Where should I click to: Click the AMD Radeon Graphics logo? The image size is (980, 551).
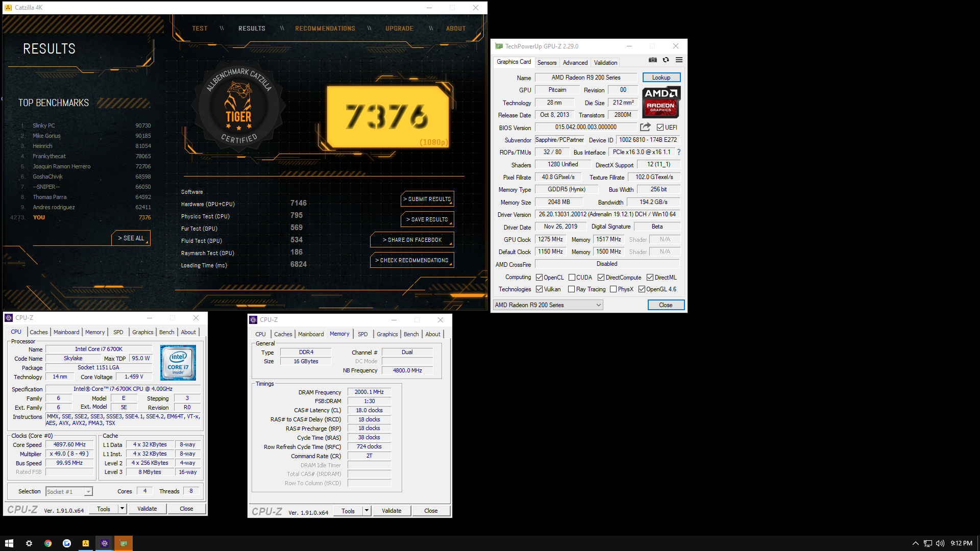click(661, 102)
